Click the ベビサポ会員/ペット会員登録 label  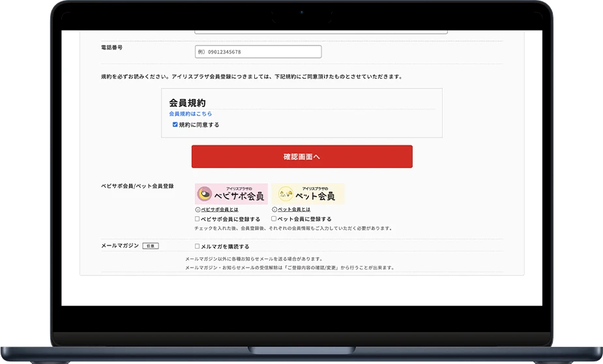tap(138, 186)
